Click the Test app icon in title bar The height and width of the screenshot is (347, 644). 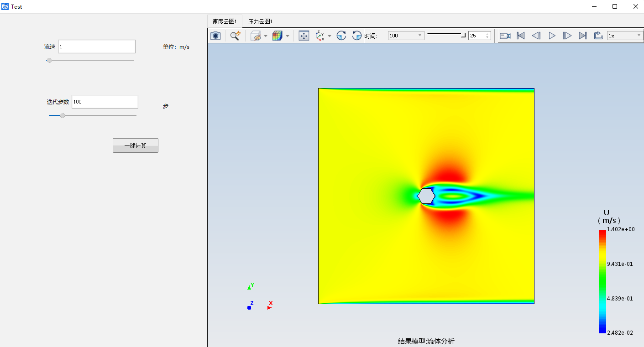click(5, 6)
